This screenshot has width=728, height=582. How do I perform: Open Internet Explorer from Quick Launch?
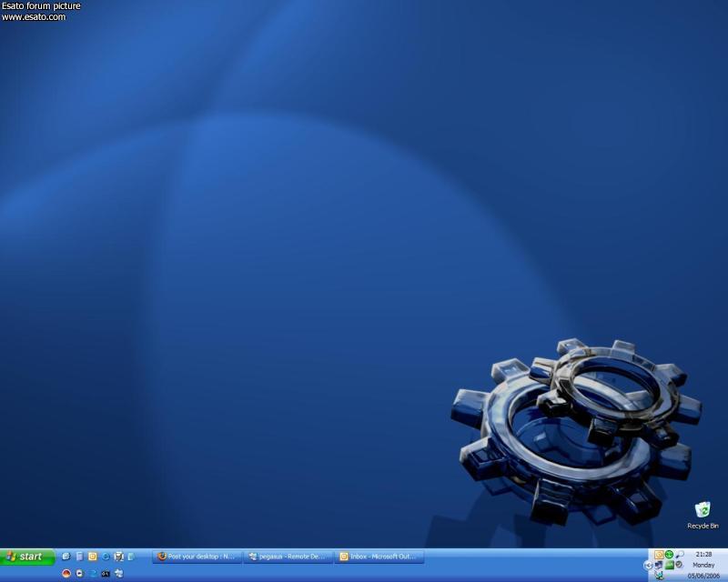[x=106, y=556]
